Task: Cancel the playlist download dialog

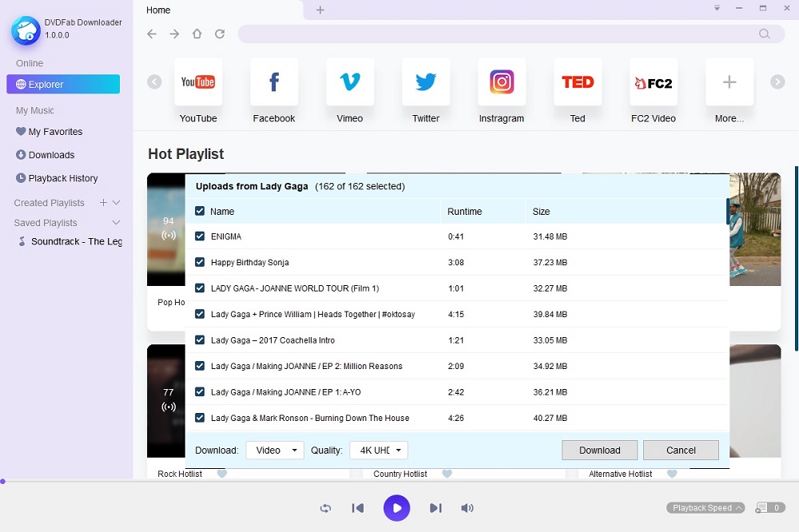Action: point(681,450)
